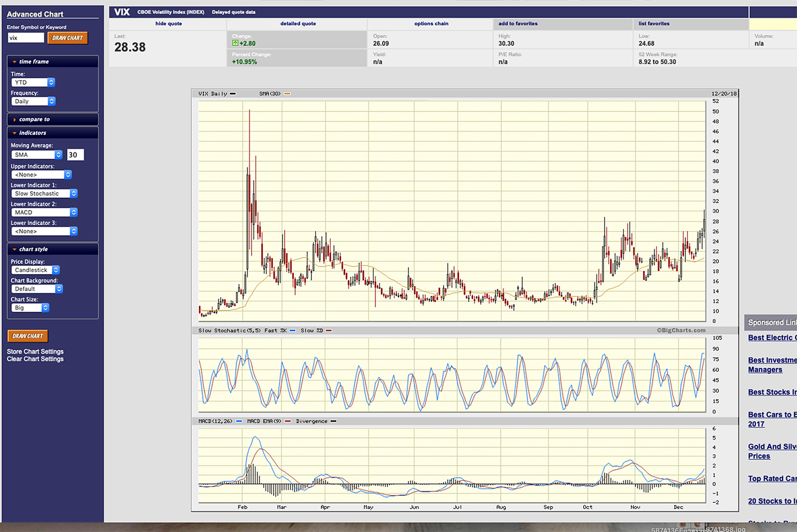Viewport: 797px width, 532px height.
Task: Open the list favorites tab
Action: [654, 24]
